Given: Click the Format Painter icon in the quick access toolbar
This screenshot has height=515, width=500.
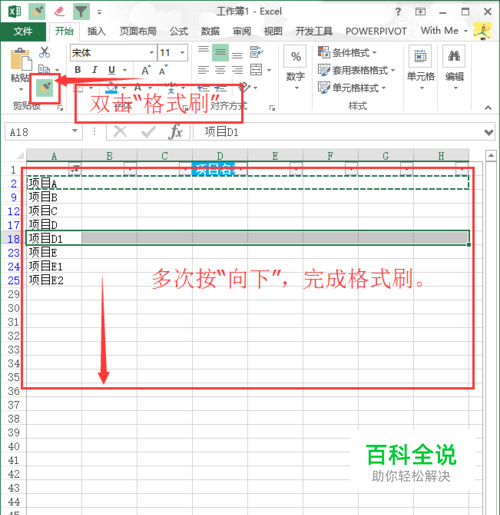Looking at the screenshot, I should [x=37, y=12].
